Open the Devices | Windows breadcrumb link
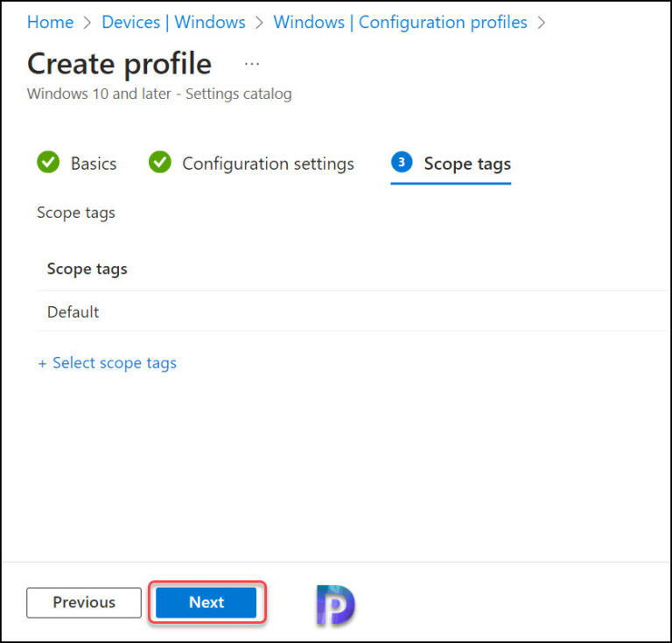 [x=173, y=22]
